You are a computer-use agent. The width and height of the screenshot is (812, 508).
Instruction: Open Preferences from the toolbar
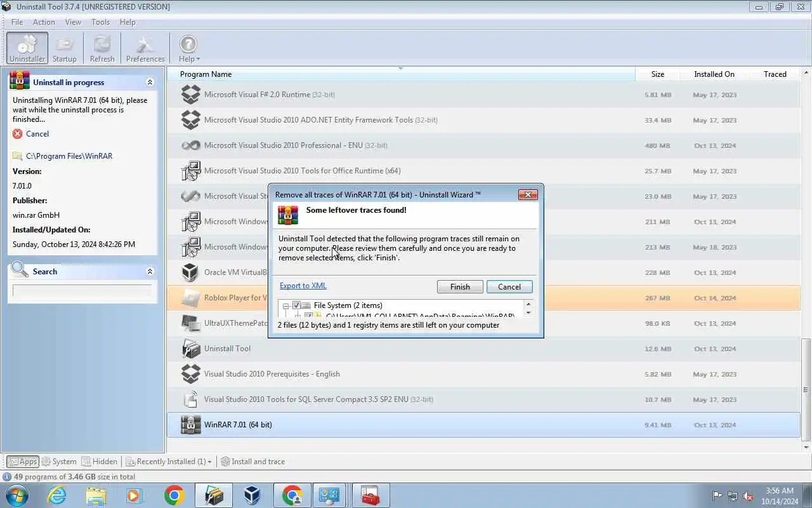145,48
